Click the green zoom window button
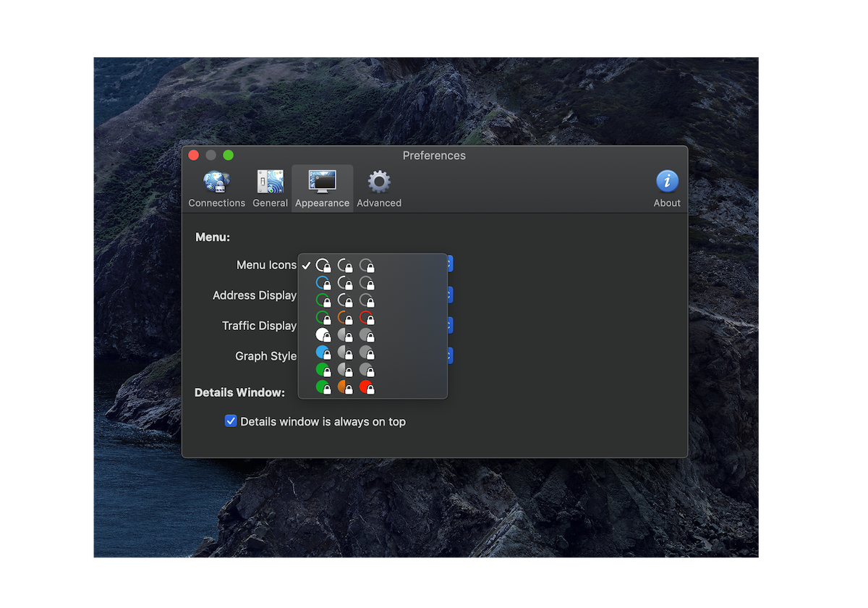Image resolution: width=868 pixels, height=608 pixels. [x=228, y=155]
